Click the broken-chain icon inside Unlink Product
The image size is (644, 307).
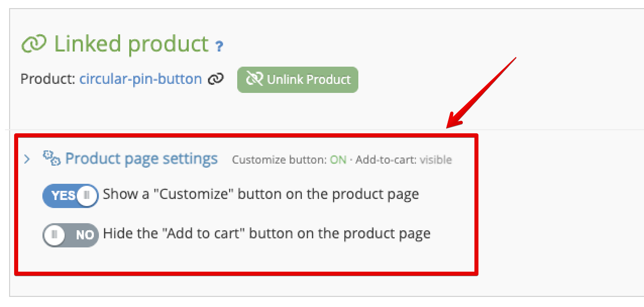click(x=254, y=79)
